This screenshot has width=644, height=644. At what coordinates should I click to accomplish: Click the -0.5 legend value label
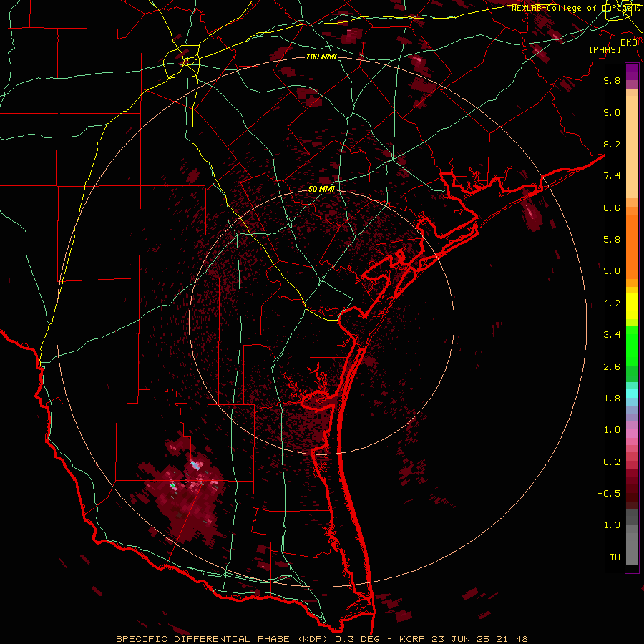(x=609, y=494)
